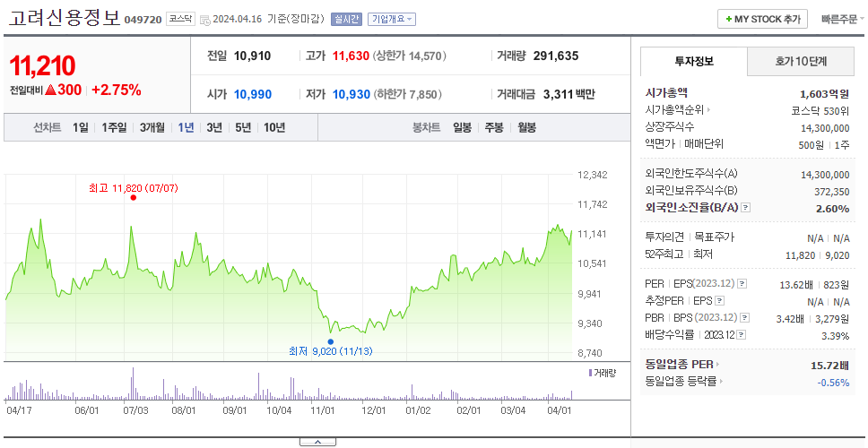This screenshot has width=868, height=448.
Task: Open 동일업종 등락률 arrow link
Action: [720, 381]
